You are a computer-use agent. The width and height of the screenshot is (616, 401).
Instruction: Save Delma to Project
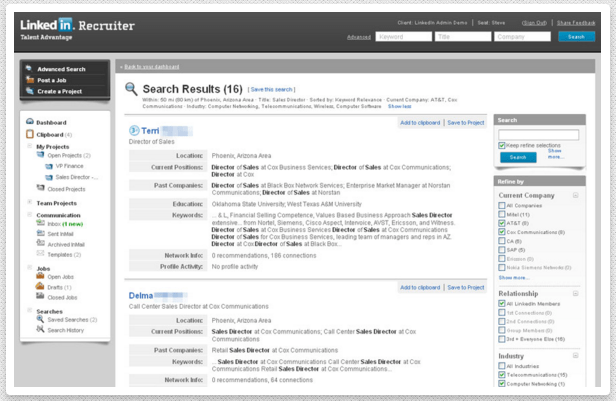click(466, 287)
